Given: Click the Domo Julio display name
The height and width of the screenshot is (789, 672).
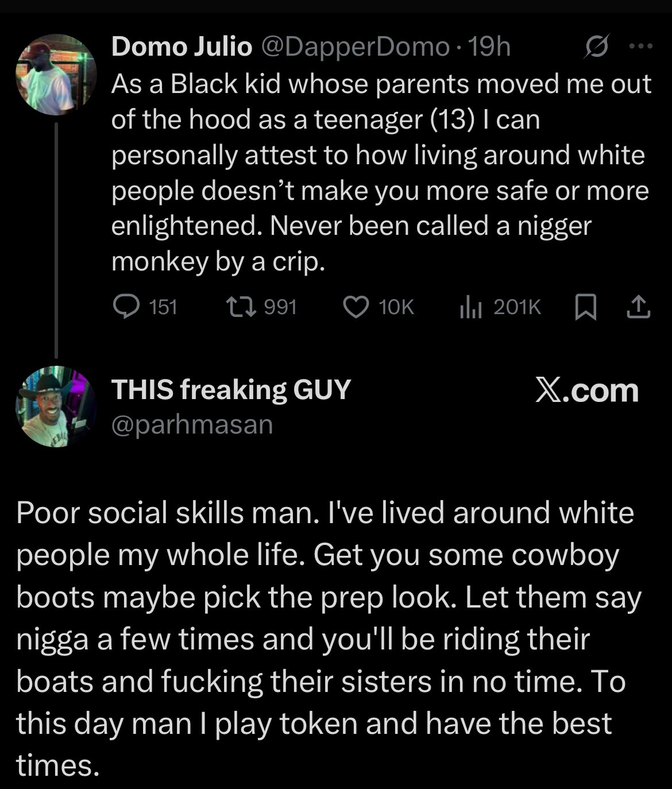Looking at the screenshot, I should [181, 47].
